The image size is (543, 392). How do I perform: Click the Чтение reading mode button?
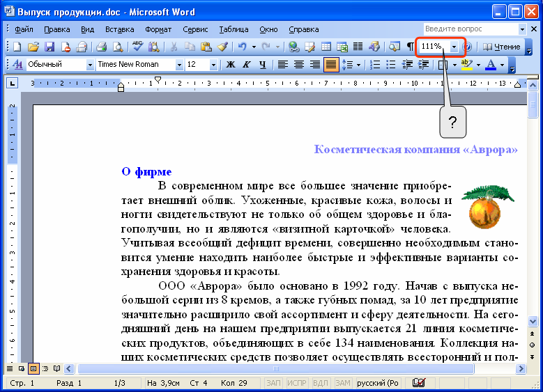501,47
